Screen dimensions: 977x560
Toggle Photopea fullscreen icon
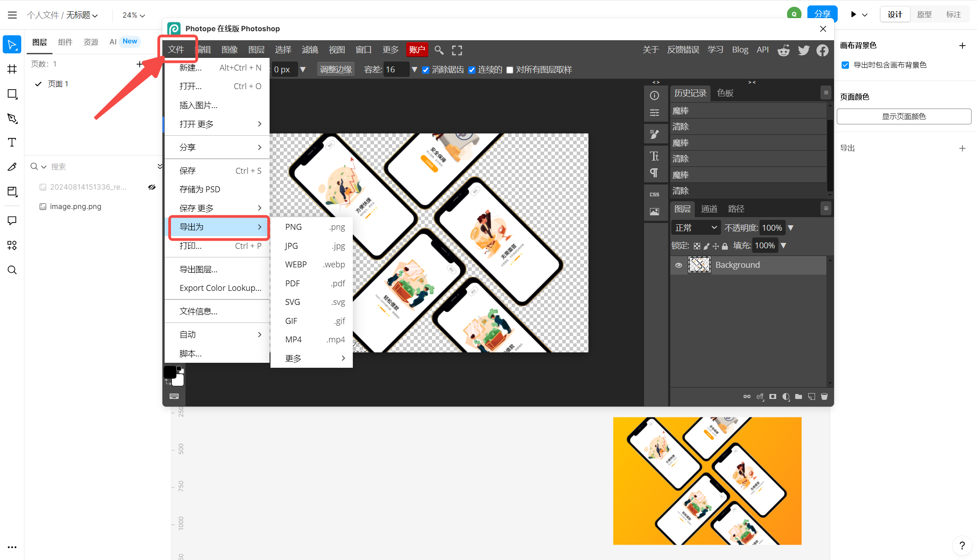(x=457, y=50)
